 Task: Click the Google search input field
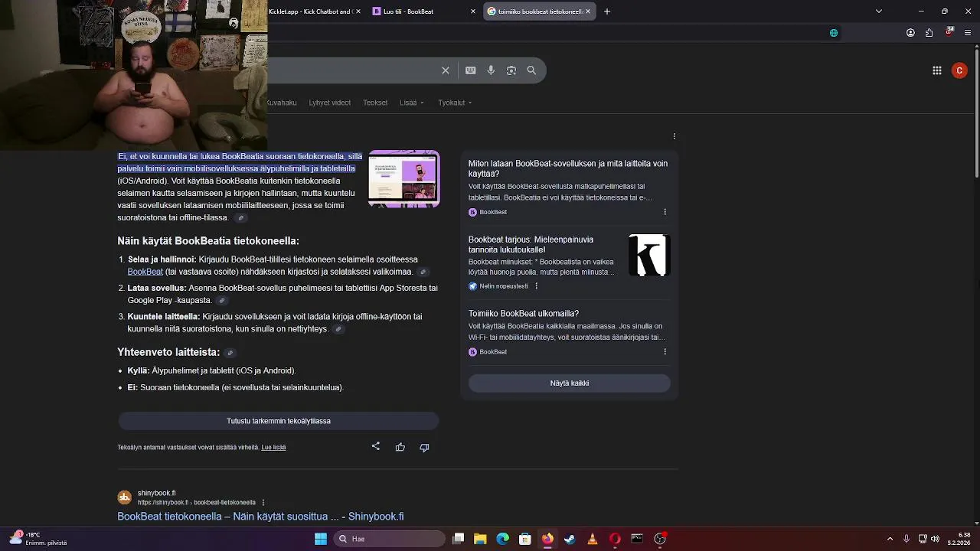(352, 70)
